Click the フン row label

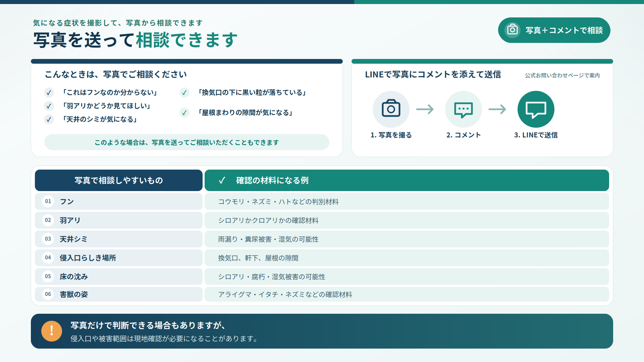click(67, 201)
